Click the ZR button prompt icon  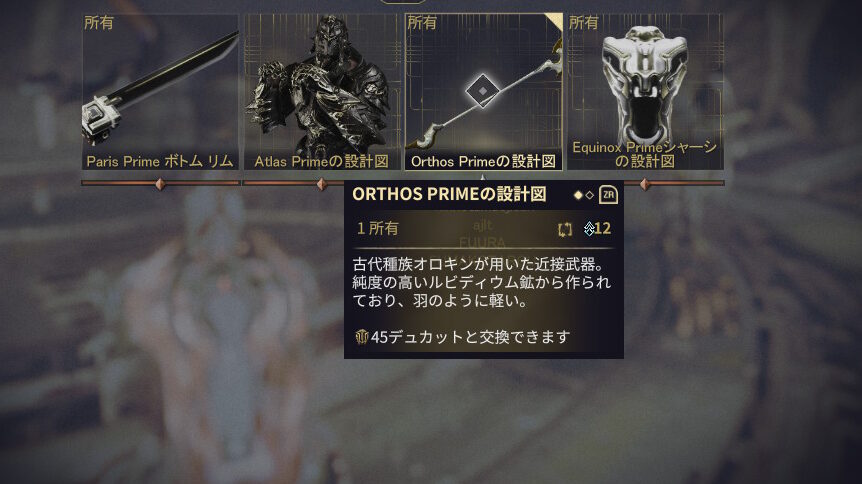608,195
